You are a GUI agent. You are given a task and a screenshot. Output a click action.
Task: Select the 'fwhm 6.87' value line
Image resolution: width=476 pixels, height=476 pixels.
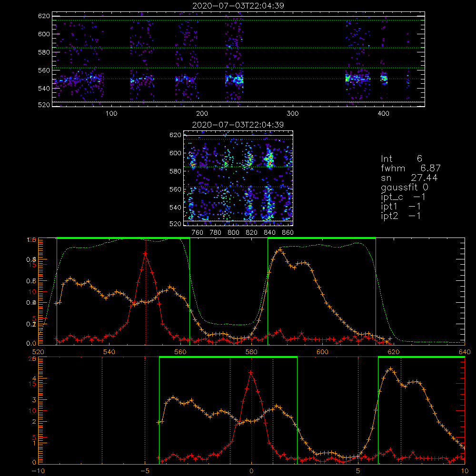click(411, 168)
